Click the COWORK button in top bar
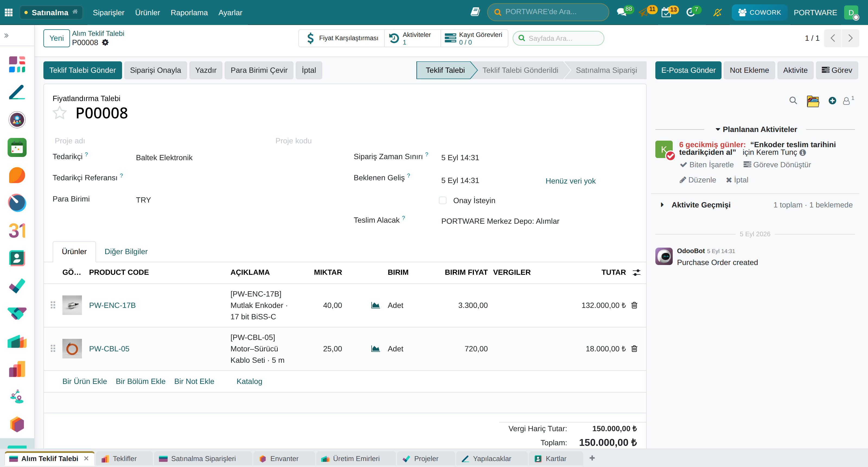Screen dimensions: 868x467 759,12
